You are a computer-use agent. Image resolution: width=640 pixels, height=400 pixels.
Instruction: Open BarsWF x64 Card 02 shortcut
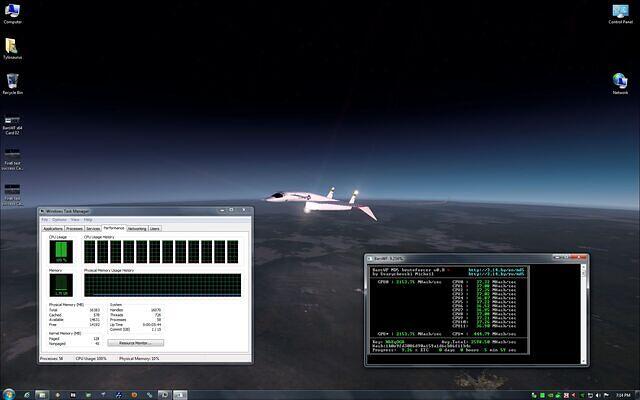click(12, 124)
